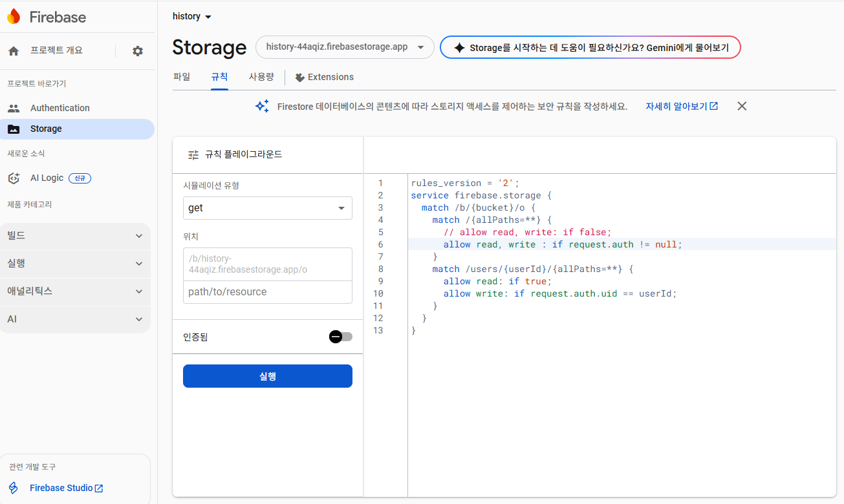Open Authentication via its people icon

14,108
